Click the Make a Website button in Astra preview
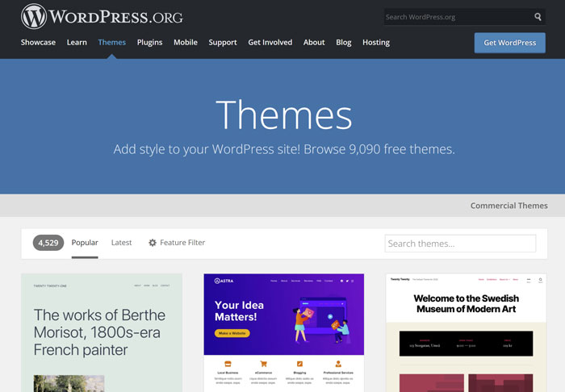 tap(232, 333)
